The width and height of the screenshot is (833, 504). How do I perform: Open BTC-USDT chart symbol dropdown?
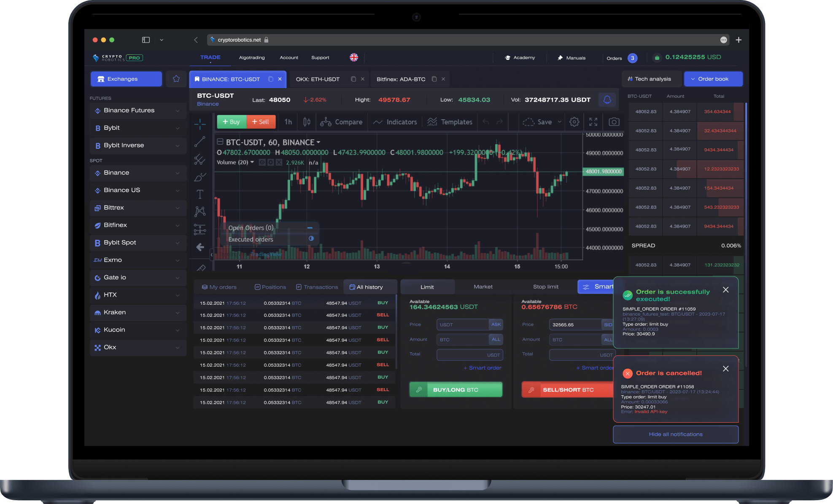[x=318, y=142]
